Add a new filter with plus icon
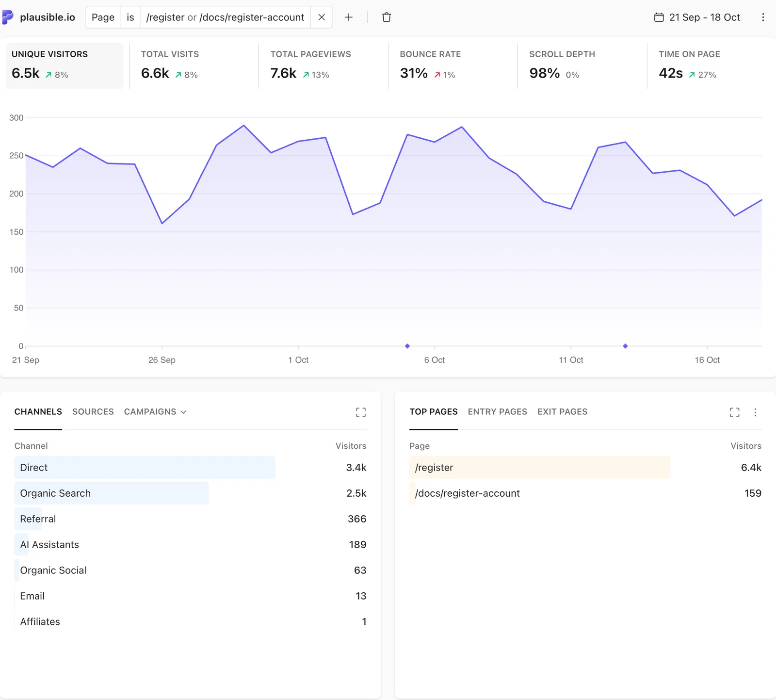The height and width of the screenshot is (700, 776). [349, 17]
